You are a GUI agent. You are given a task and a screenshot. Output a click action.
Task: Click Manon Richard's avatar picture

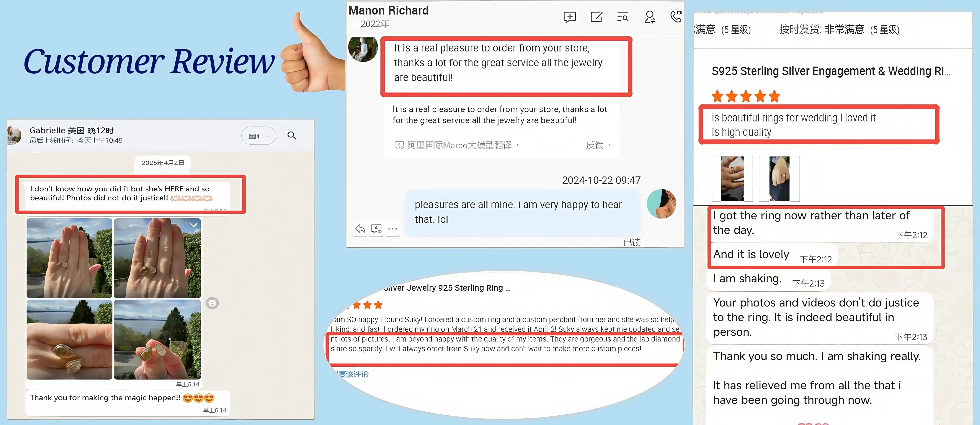point(363,49)
